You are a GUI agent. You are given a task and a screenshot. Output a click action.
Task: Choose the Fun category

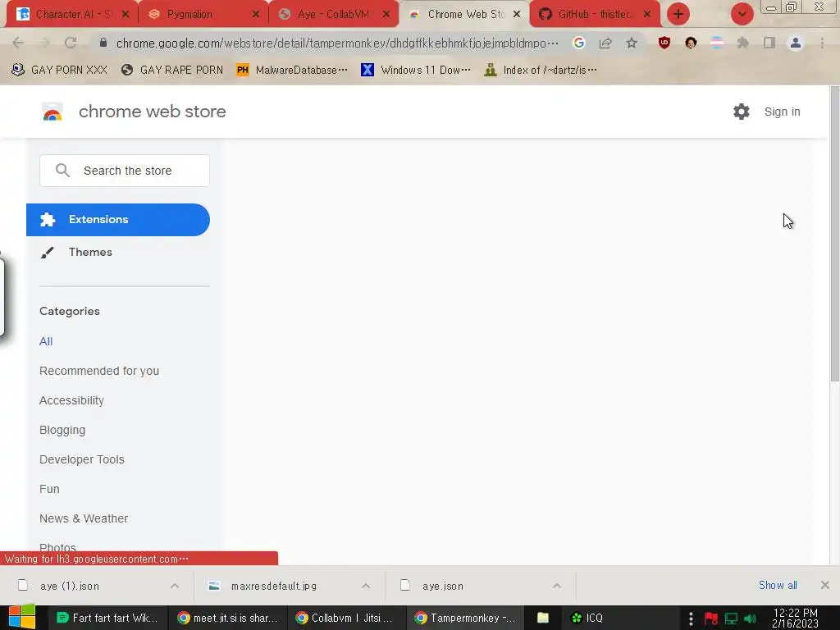click(49, 489)
